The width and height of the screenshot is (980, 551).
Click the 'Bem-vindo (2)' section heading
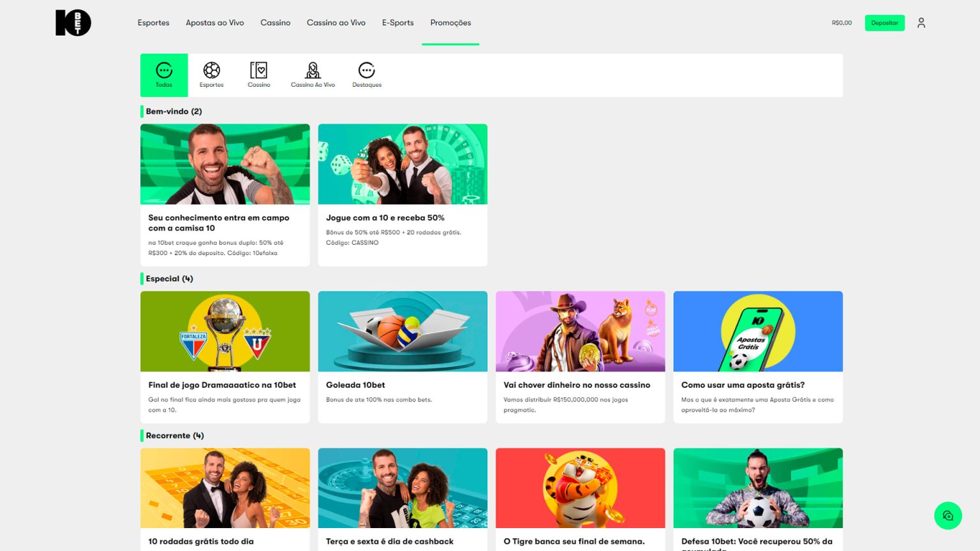click(x=174, y=111)
